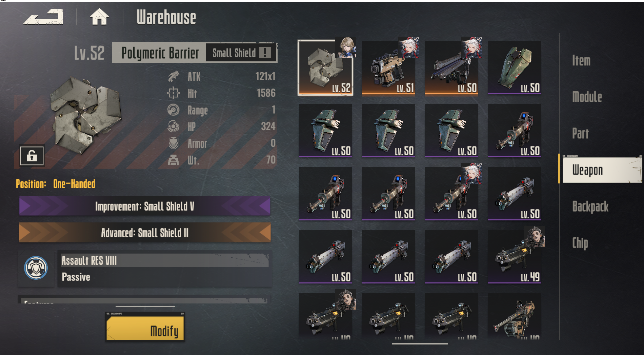Click the weapon grid horizontal scroll indicator
The width and height of the screenshot is (644, 355).
pos(420,344)
